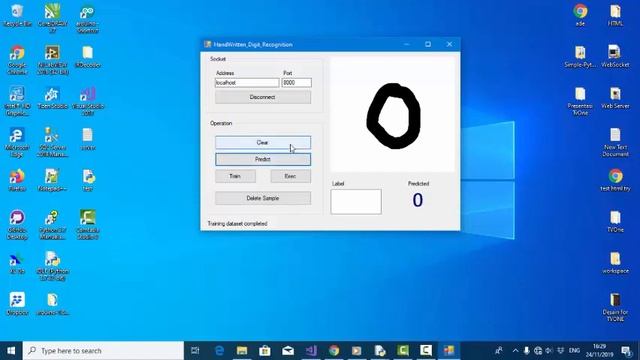The width and height of the screenshot is (640, 360).
Task: Open the Web Server desktop icon
Action: (x=615, y=98)
